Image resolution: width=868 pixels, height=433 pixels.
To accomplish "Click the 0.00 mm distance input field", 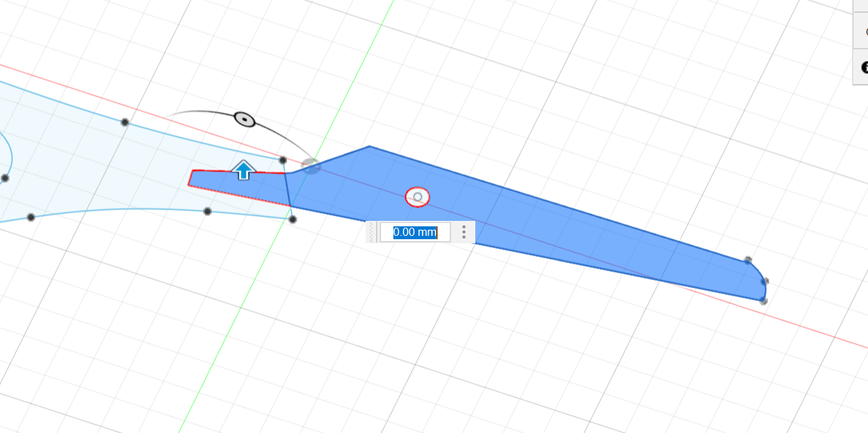I will 414,232.
